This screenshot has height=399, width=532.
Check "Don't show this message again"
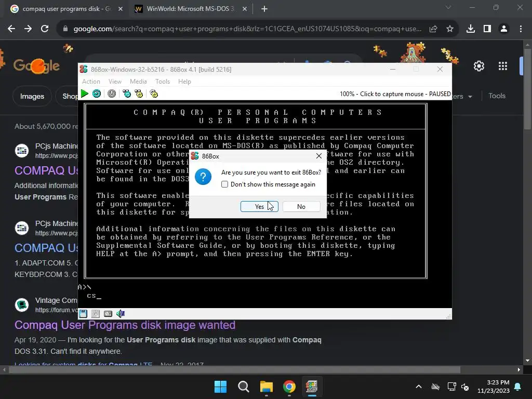(x=224, y=184)
